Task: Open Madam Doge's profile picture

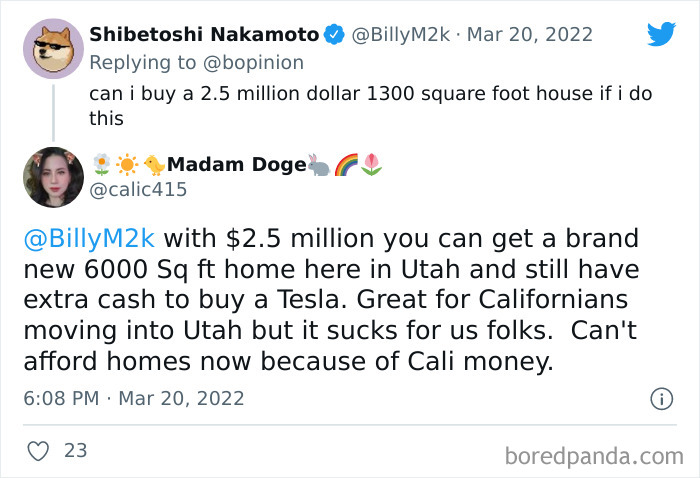Action: pyautogui.click(x=52, y=177)
